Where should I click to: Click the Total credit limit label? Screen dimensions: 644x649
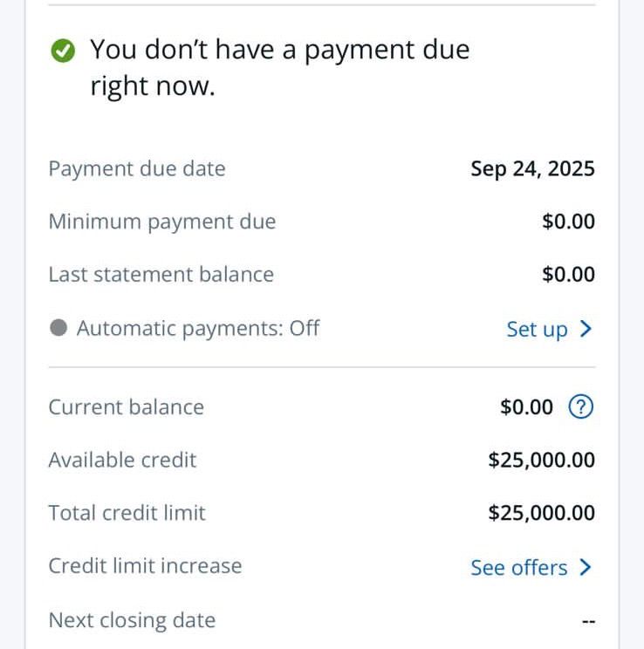pyautogui.click(x=127, y=512)
